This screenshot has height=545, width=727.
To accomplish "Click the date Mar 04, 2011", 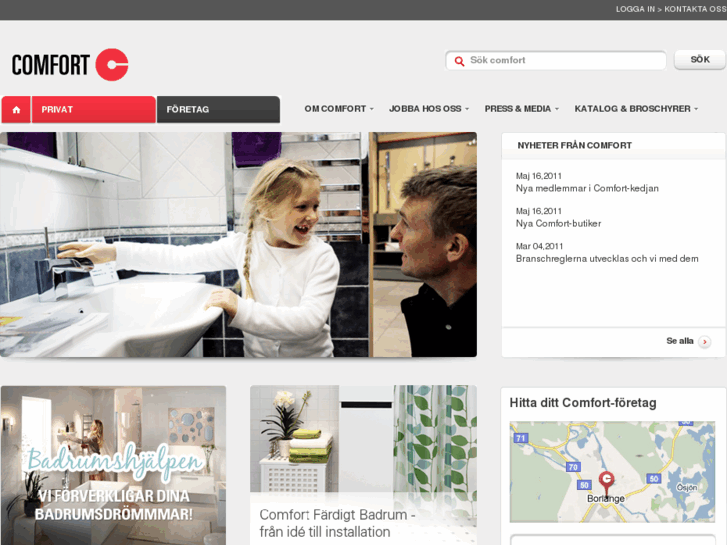I will (x=539, y=246).
